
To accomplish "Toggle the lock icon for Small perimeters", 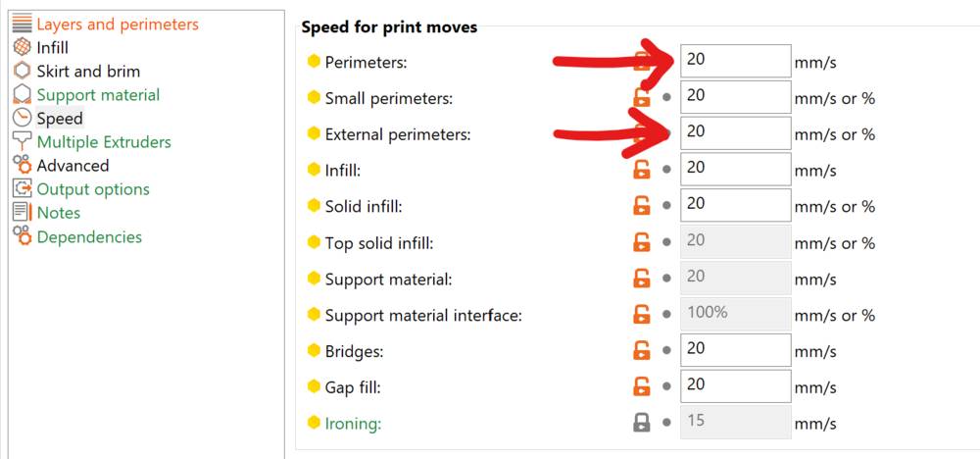I will click(x=642, y=97).
